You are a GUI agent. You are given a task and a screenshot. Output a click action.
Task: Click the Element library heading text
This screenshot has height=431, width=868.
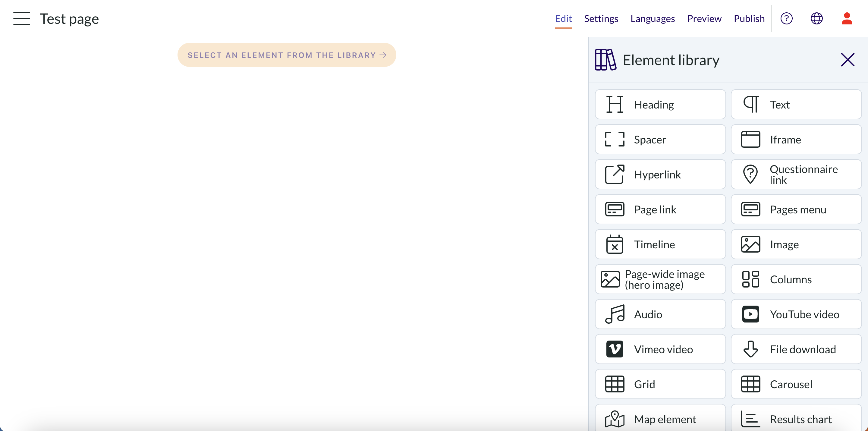(x=671, y=60)
